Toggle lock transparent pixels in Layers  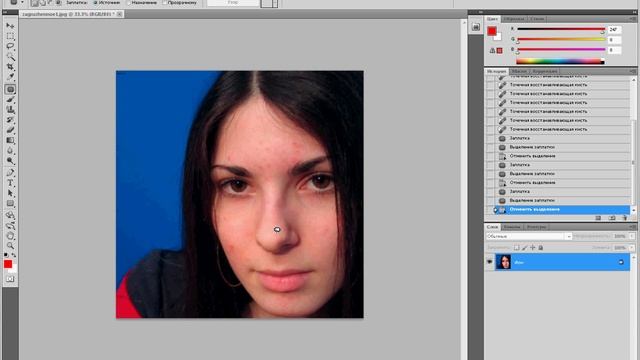click(517, 248)
